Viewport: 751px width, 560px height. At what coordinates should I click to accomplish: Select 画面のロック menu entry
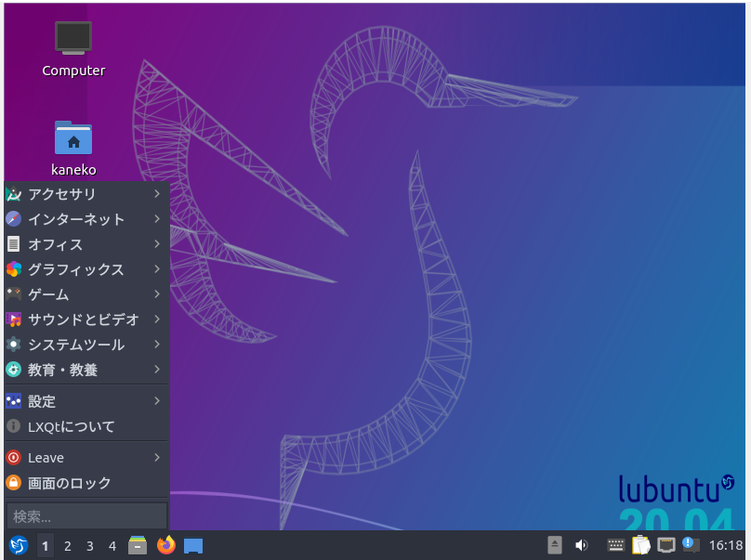pos(86,483)
